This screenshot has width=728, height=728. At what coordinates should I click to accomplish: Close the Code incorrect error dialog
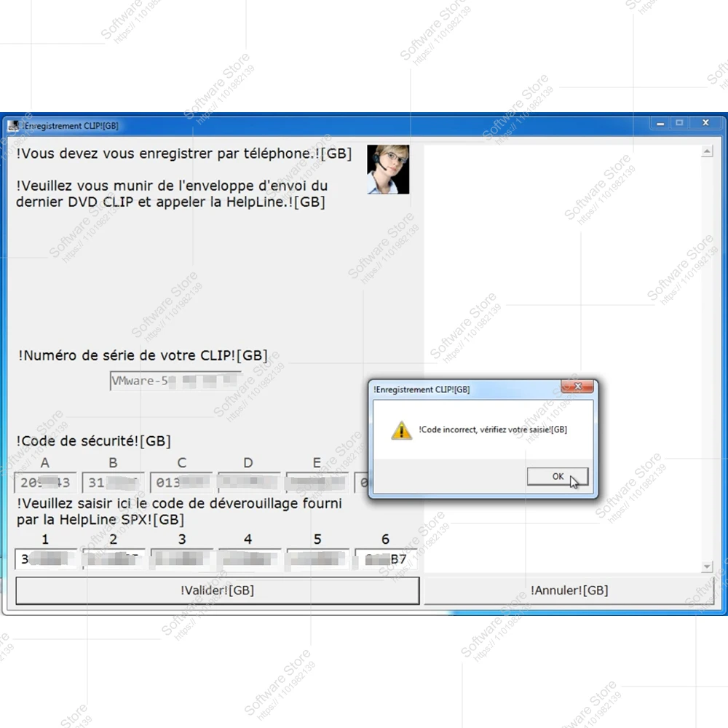click(x=577, y=387)
